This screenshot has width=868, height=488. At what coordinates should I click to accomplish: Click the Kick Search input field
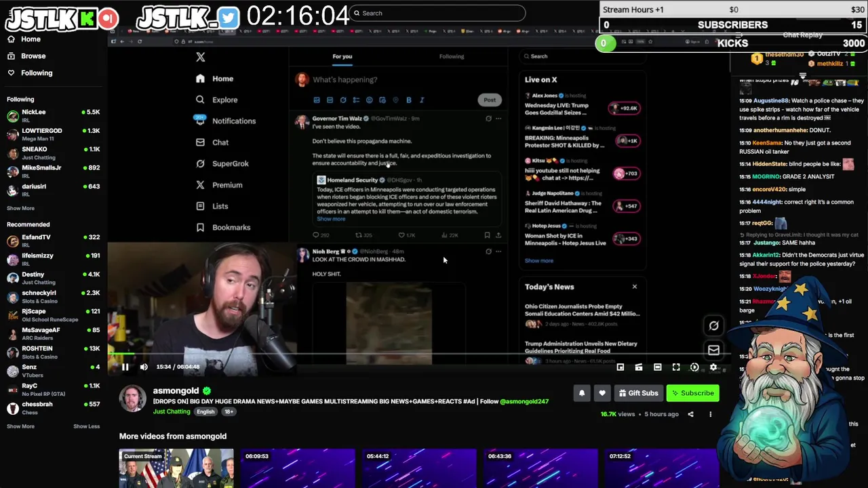(x=437, y=13)
